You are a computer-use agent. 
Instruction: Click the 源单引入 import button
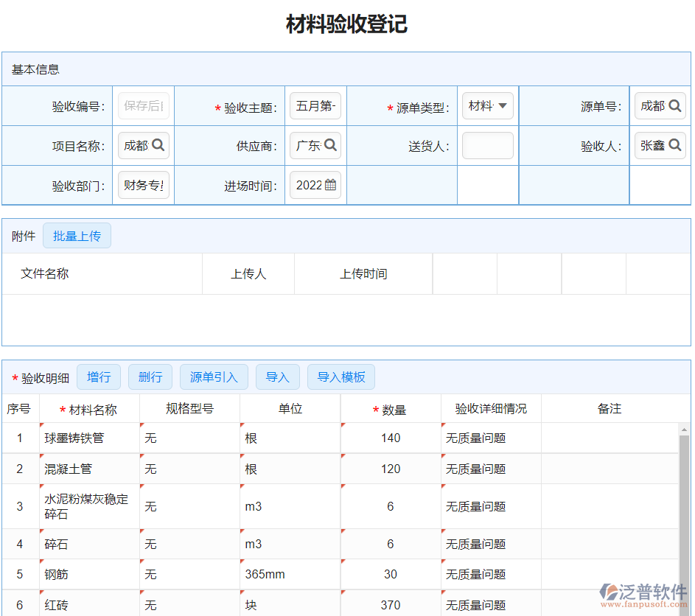[214, 377]
